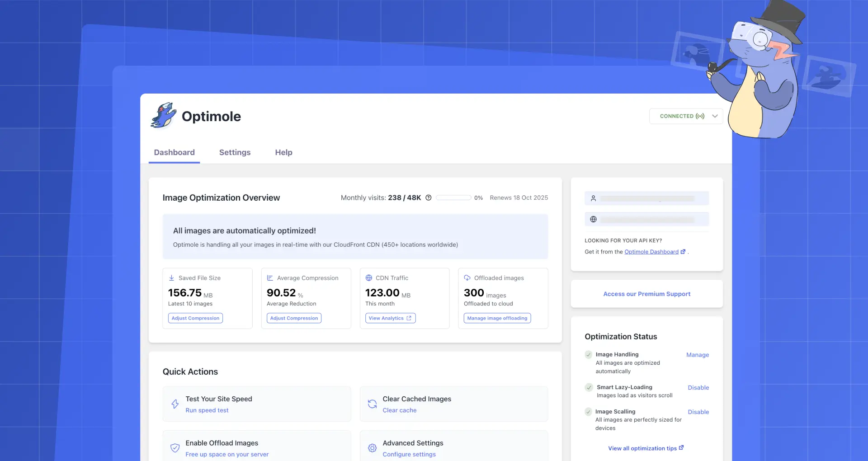Open the gear icon for Advanced Settings
868x461 pixels.
(372, 448)
